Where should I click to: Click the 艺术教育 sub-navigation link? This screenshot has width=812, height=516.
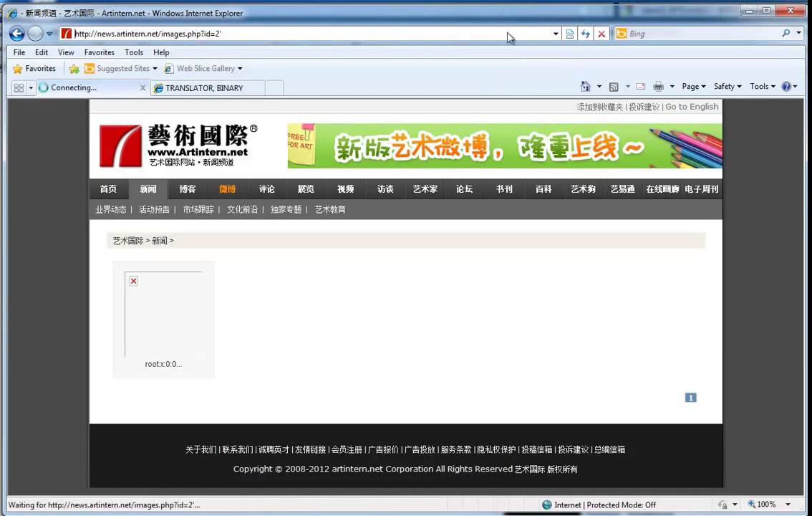[330, 209]
